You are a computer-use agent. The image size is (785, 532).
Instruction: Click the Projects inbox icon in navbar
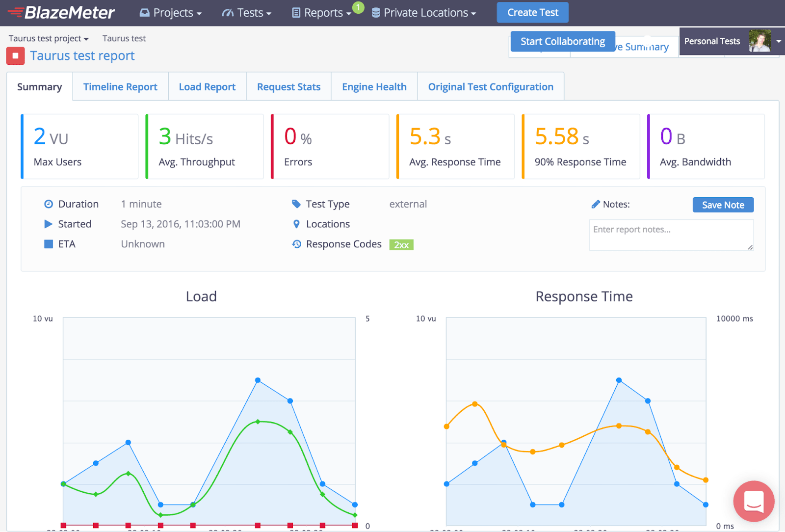144,13
